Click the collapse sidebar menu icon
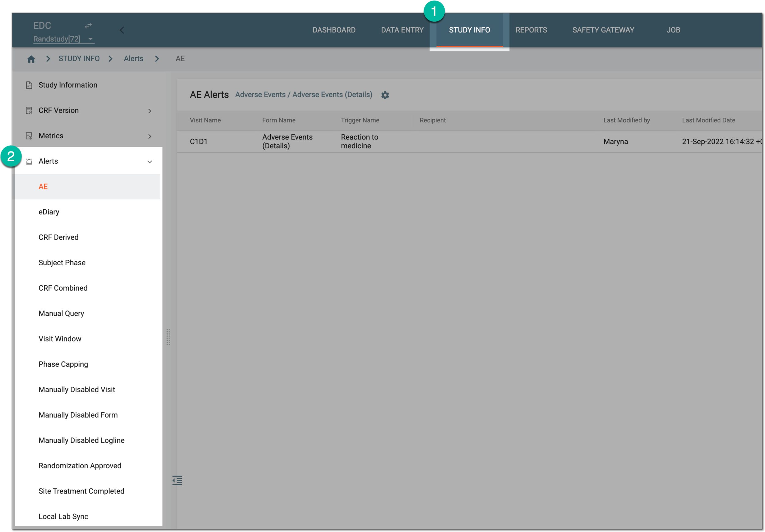This screenshot has width=765, height=532. pos(177,480)
